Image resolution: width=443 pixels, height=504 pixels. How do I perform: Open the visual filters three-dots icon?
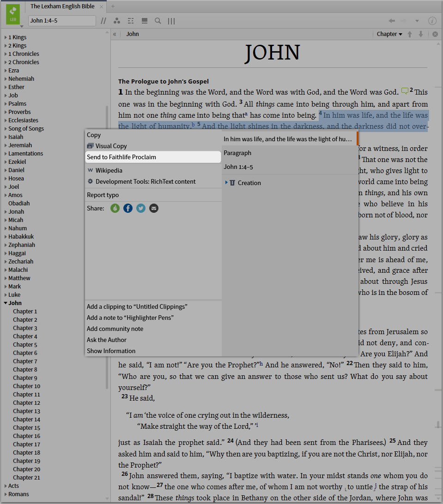click(117, 21)
